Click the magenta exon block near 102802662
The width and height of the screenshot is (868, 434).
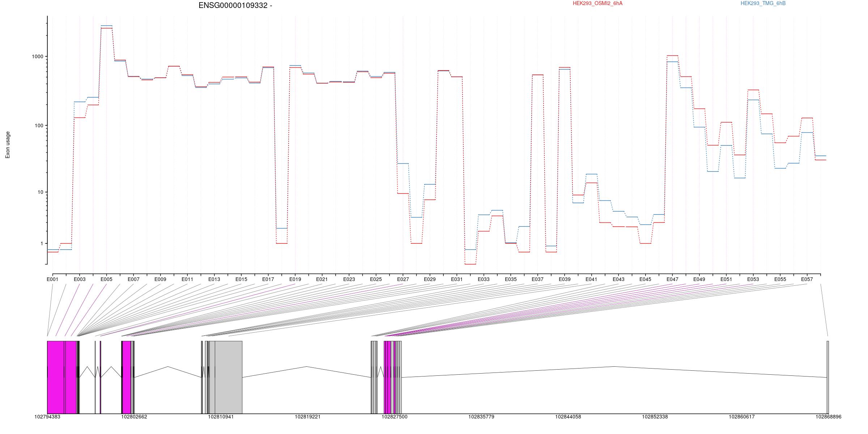pos(127,377)
